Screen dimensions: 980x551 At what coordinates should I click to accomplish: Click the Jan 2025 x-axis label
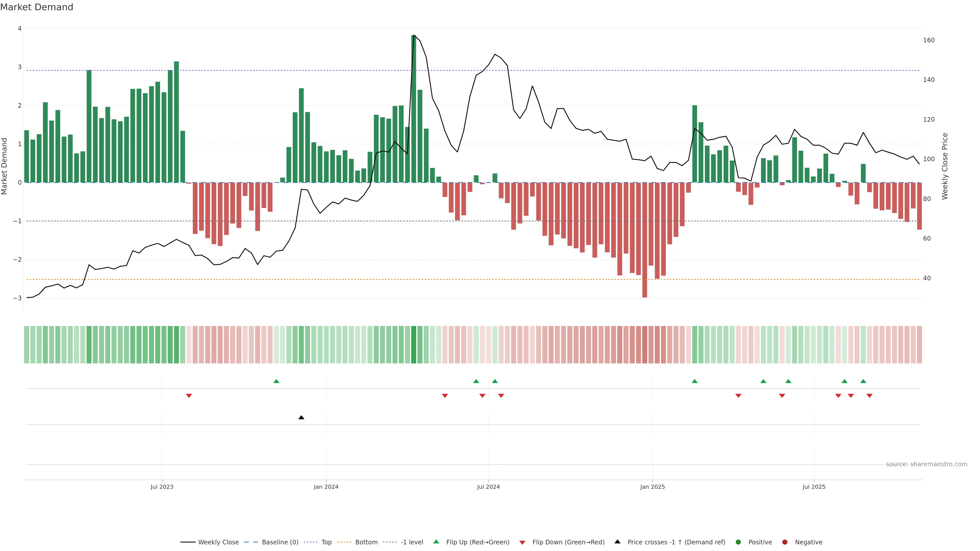point(653,487)
